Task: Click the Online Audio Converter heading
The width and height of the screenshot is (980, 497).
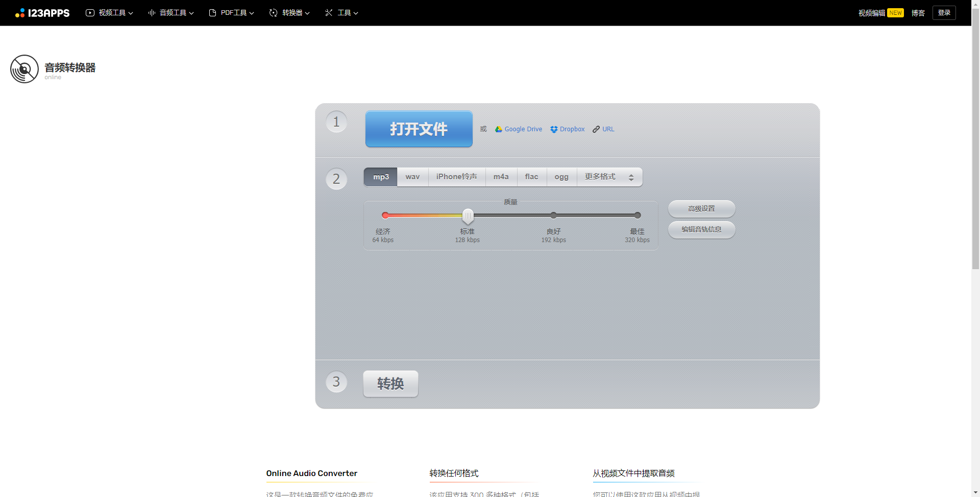Action: 311,474
